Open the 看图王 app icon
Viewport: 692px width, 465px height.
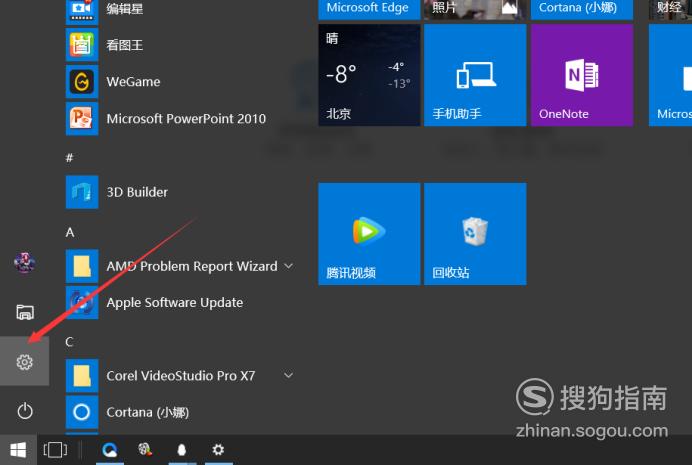[x=82, y=45]
